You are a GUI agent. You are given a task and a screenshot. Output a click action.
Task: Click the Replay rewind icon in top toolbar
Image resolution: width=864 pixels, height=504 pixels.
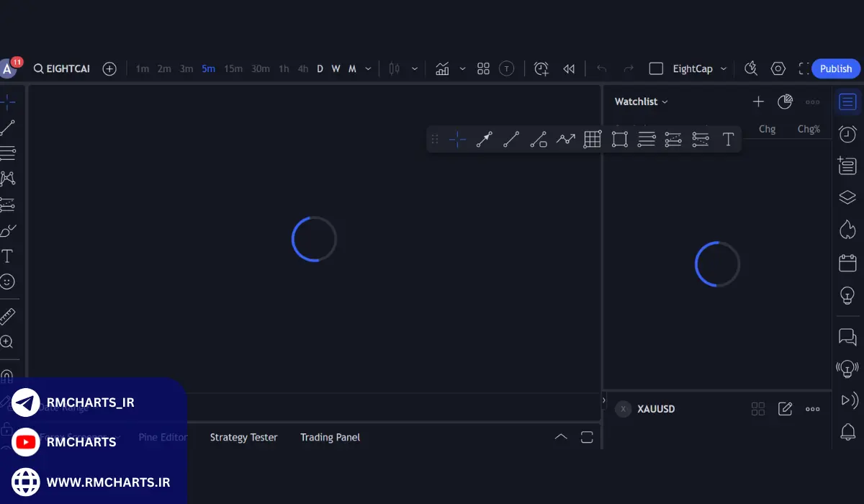click(x=569, y=69)
